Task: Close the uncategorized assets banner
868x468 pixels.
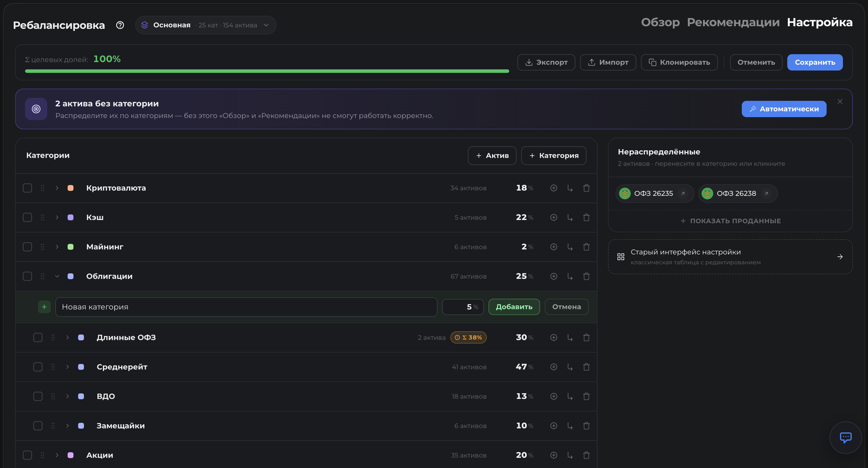Action: click(x=840, y=101)
